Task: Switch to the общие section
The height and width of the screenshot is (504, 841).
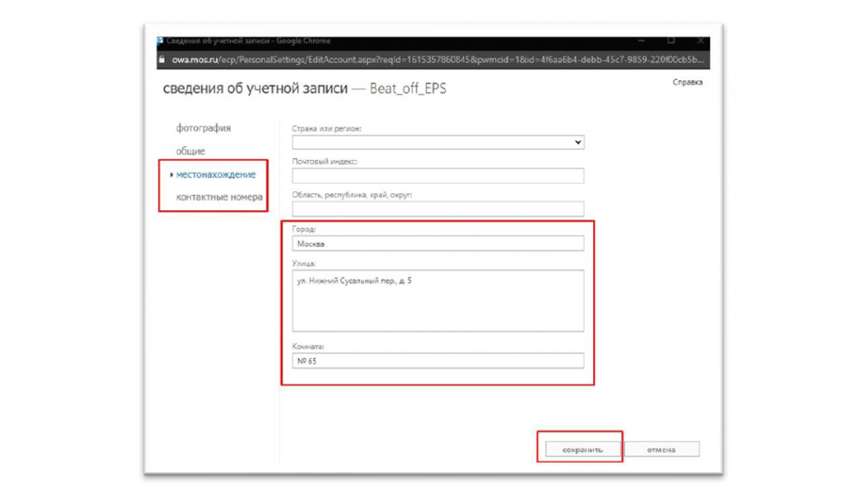Action: tap(191, 151)
